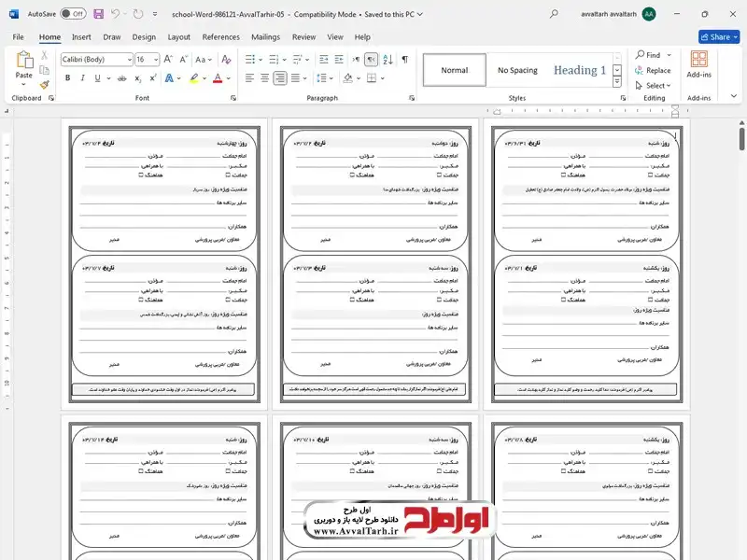Viewport: 747px width, 560px height.
Task: Undo the last action
Action: pos(115,14)
